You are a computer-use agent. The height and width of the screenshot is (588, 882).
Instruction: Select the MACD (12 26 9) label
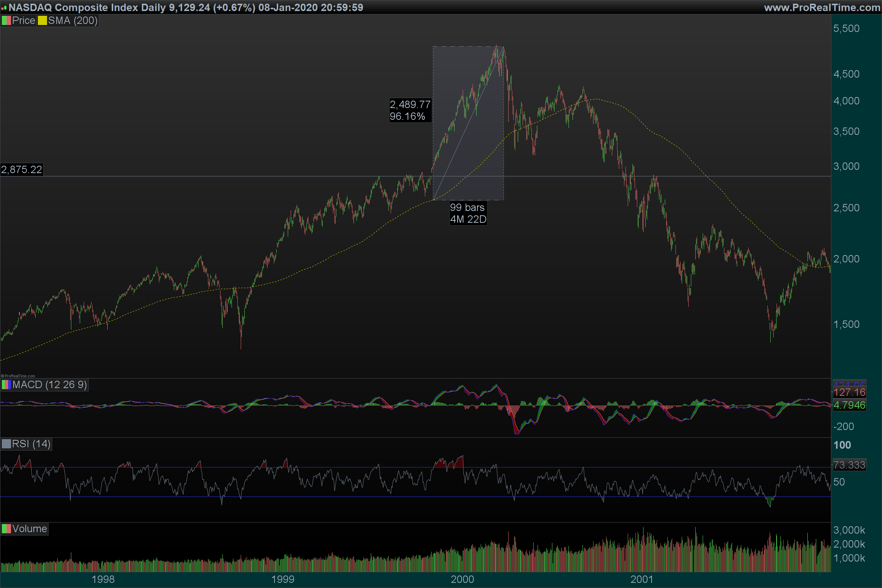(x=50, y=385)
